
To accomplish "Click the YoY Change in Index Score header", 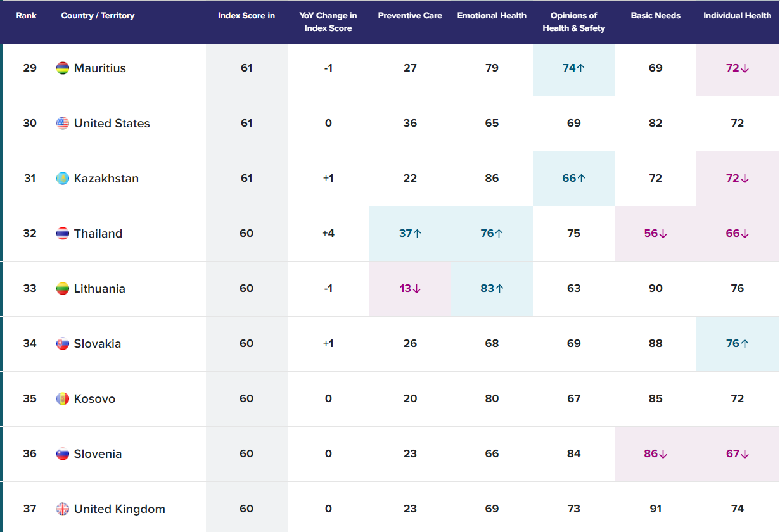I will point(328,22).
